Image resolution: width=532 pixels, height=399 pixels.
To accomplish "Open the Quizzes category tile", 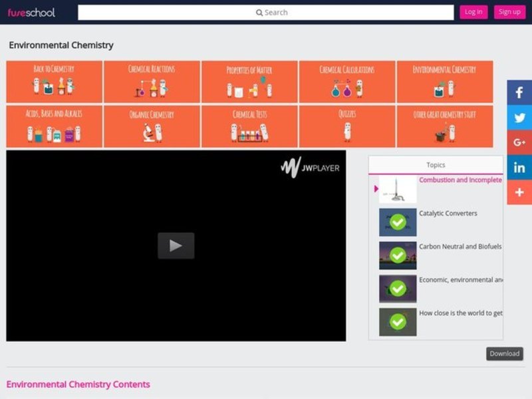I will click(x=347, y=126).
